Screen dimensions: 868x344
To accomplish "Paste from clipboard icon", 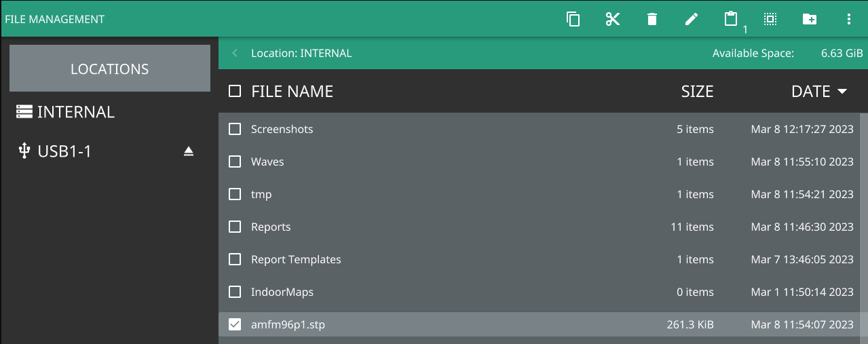I will 731,19.
